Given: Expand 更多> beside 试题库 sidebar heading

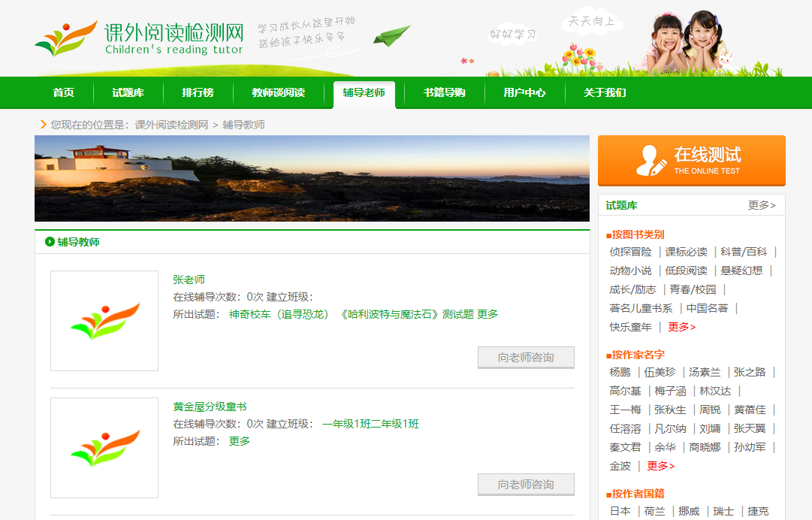Looking at the screenshot, I should point(762,205).
